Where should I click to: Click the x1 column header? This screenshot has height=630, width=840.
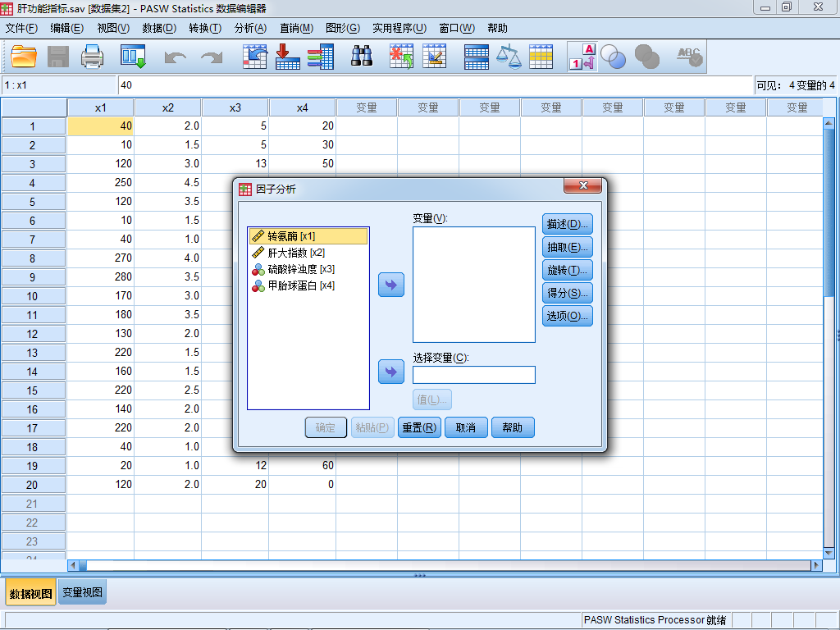click(x=101, y=107)
